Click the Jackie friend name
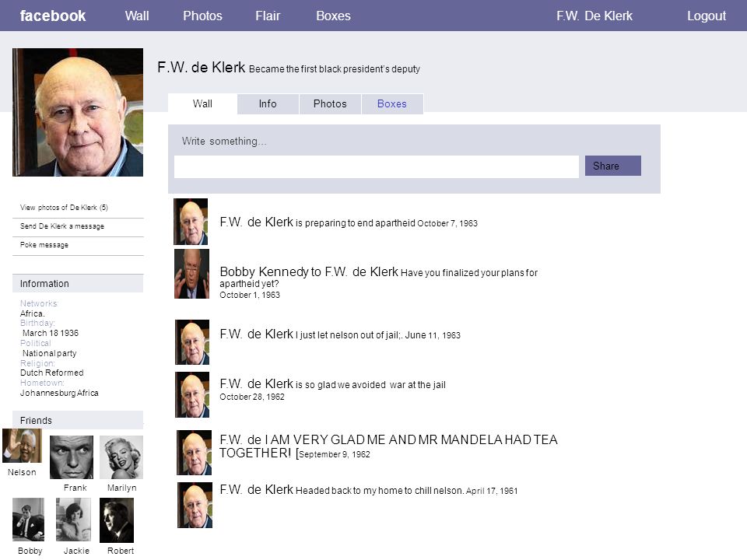The height and width of the screenshot is (560, 747). [x=76, y=551]
